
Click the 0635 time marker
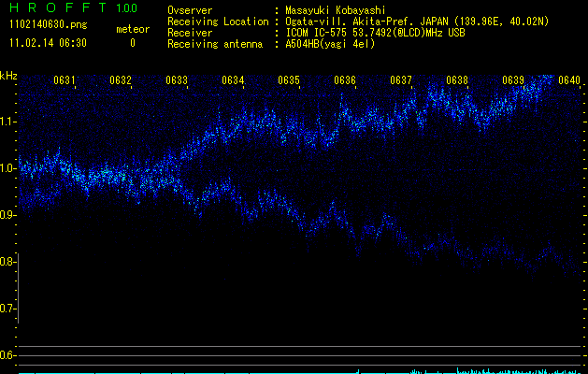click(x=289, y=80)
